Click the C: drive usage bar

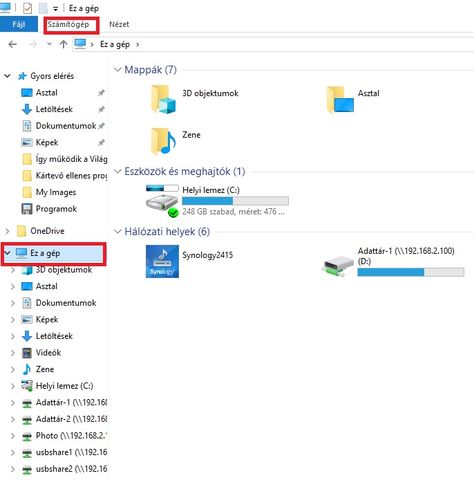(235, 201)
